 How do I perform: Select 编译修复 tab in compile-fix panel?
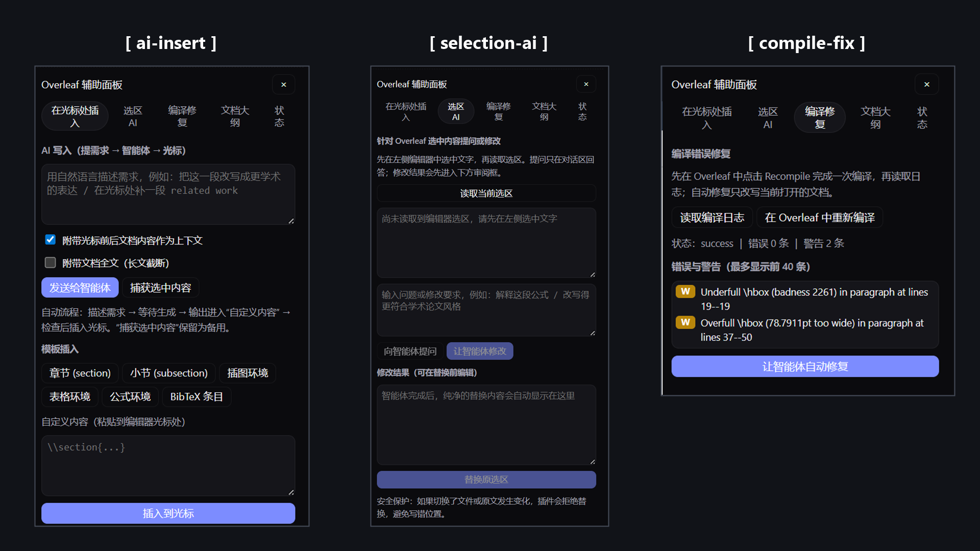(820, 118)
